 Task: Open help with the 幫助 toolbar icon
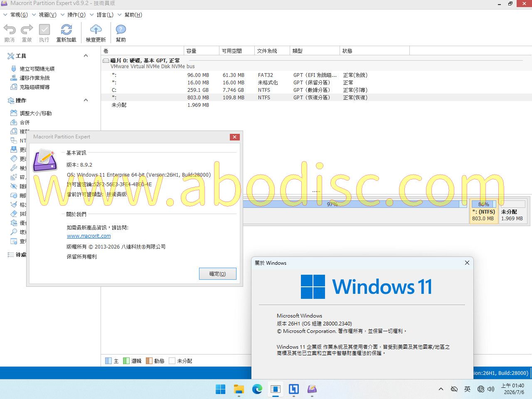pos(121,30)
